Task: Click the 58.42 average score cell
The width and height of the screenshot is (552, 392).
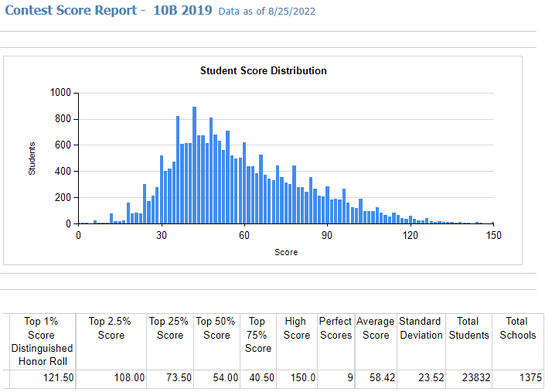Action: pyautogui.click(x=376, y=379)
